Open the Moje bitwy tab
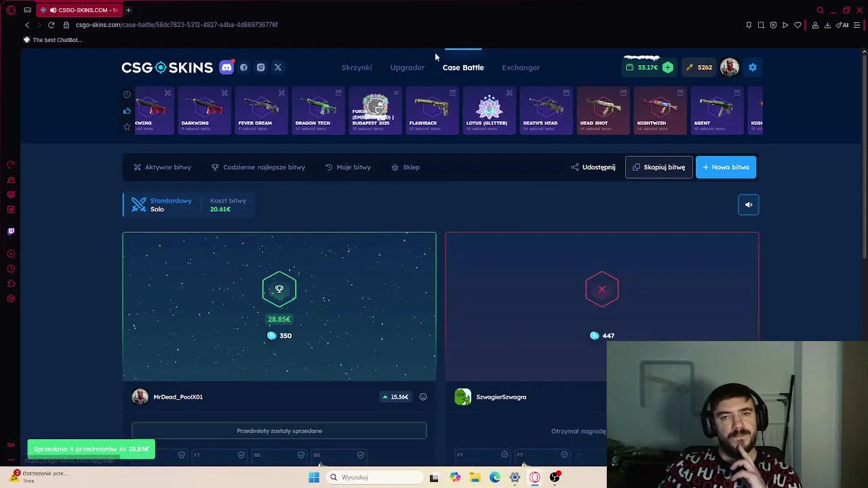868x488 pixels. coord(348,167)
